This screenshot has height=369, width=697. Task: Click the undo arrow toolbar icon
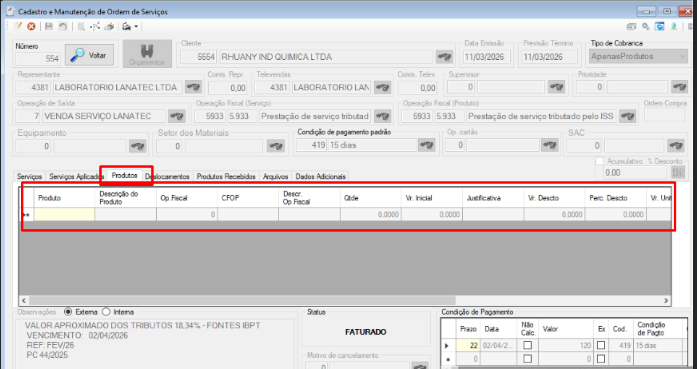pos(63,27)
